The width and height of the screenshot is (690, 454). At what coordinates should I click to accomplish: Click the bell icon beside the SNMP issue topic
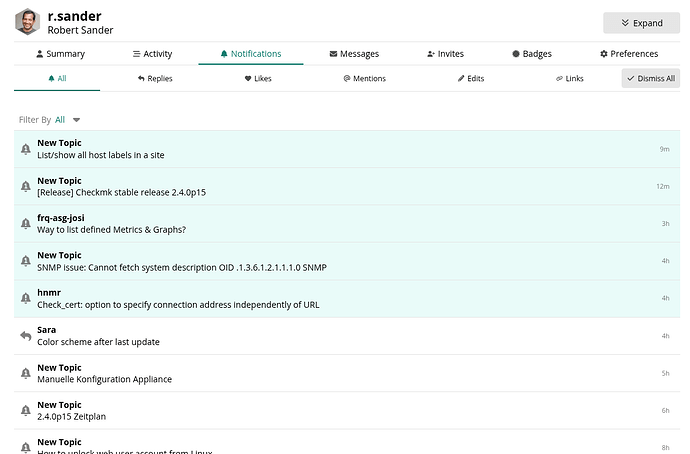click(26, 261)
